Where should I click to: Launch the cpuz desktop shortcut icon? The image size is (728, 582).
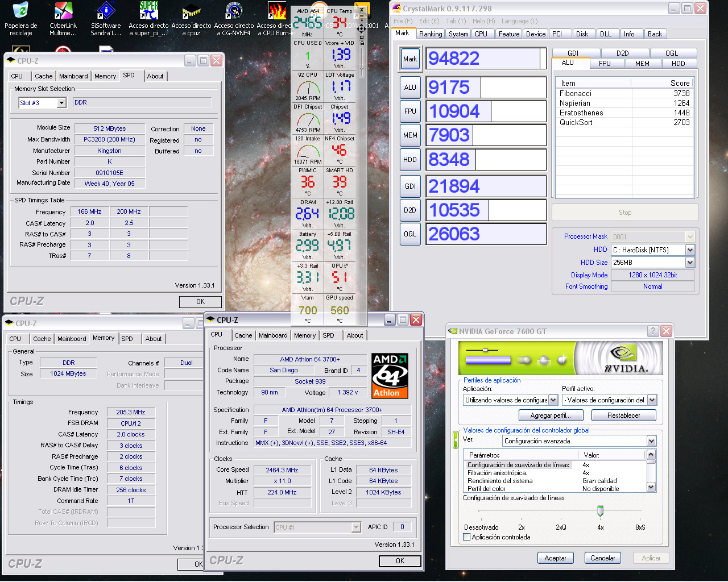(191, 11)
